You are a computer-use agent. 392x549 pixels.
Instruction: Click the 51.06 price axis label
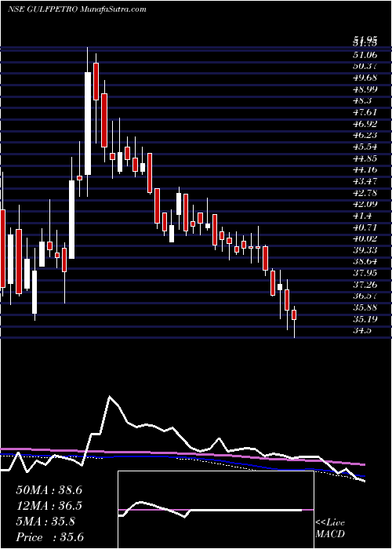365,55
